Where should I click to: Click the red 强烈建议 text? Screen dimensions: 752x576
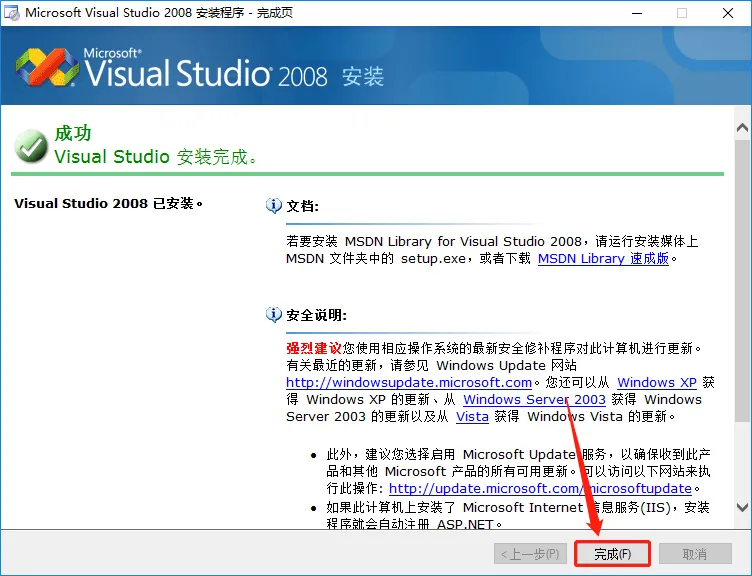tap(314, 348)
